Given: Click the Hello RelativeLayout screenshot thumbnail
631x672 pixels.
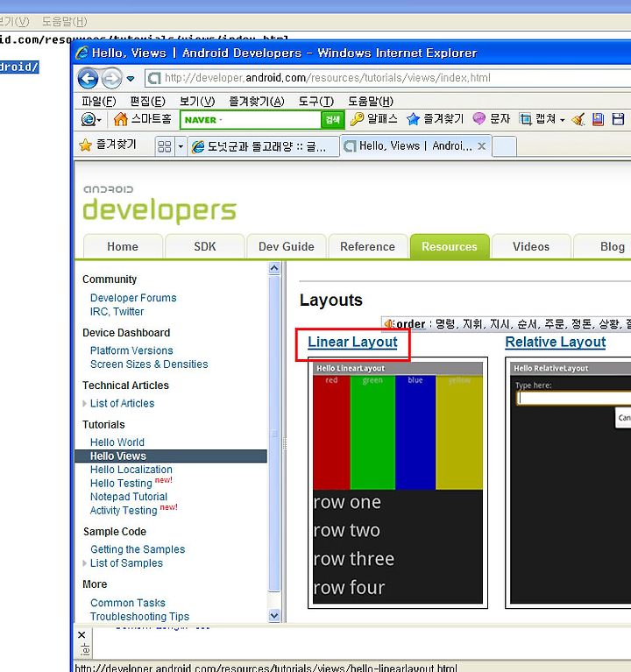Looking at the screenshot, I should pos(568,483).
